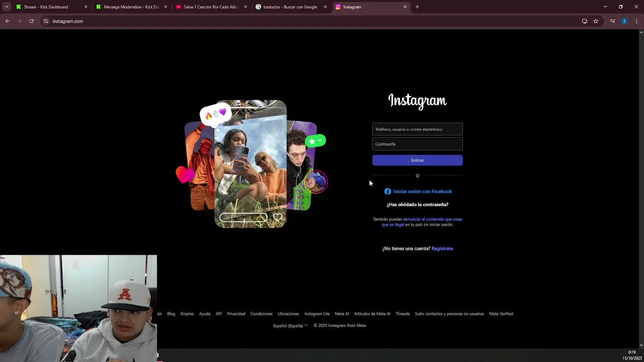The height and width of the screenshot is (362, 644).
Task: Click Iniciar sesión con Facebook
Action: click(423, 192)
